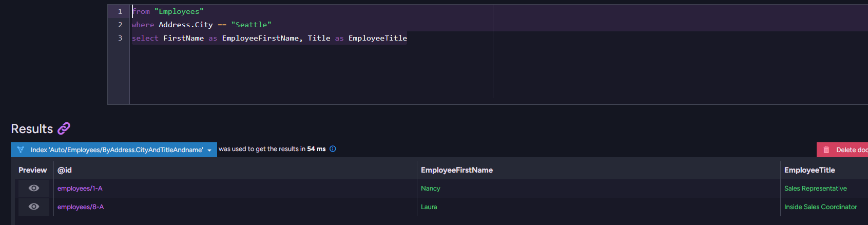Click line number 3 in editor gutter
The image size is (868, 225).
pyautogui.click(x=120, y=38)
